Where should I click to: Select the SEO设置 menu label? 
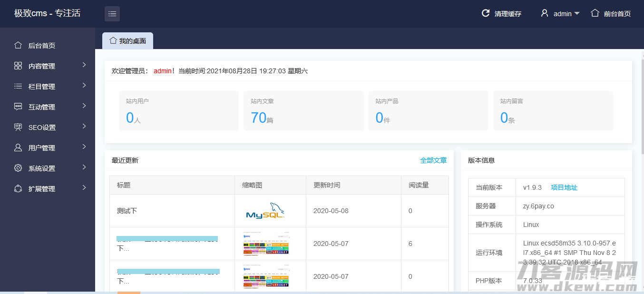(x=42, y=127)
